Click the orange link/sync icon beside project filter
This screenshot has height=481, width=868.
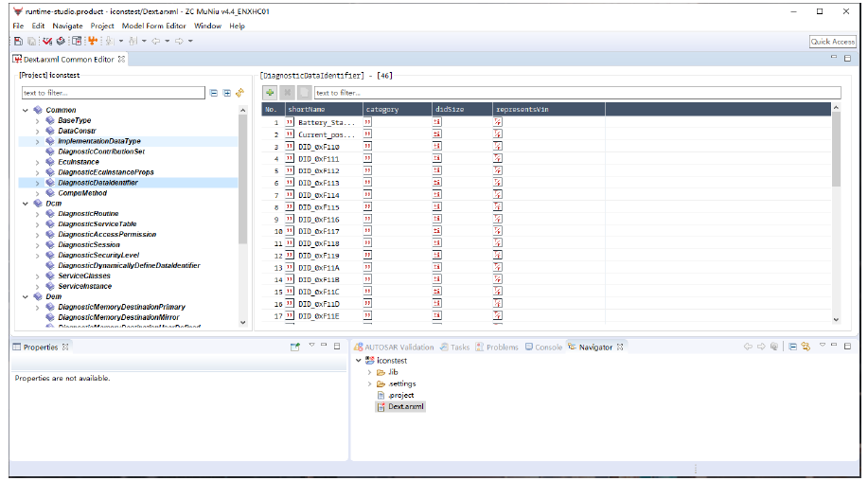[x=239, y=93]
